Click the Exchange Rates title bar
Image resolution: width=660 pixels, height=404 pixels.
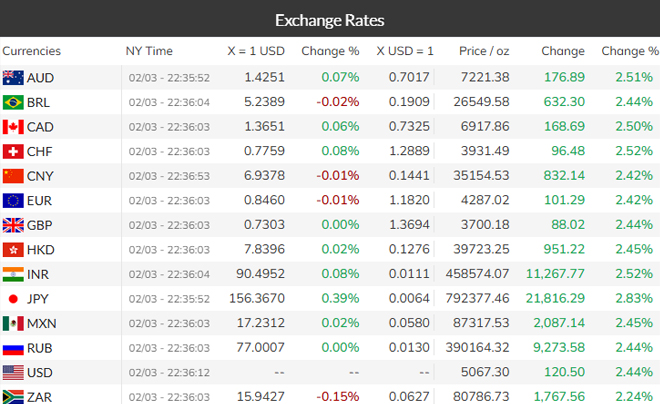pyautogui.click(x=330, y=20)
